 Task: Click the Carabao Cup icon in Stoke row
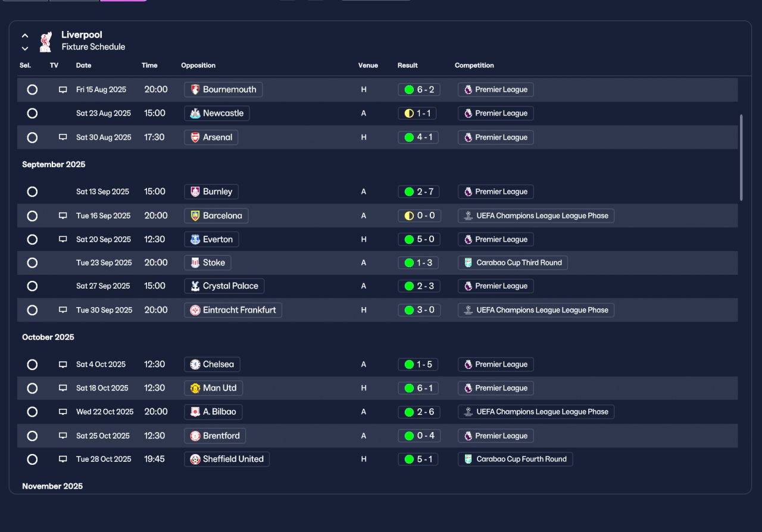pyautogui.click(x=468, y=263)
